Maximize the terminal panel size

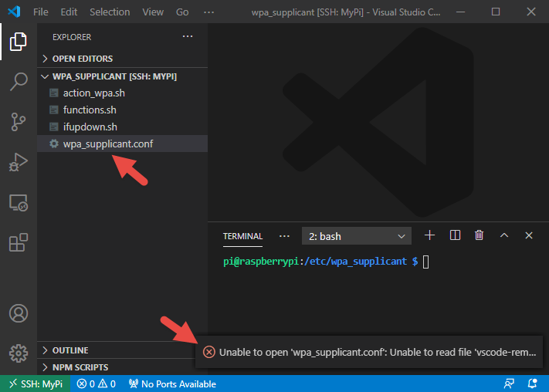(504, 235)
